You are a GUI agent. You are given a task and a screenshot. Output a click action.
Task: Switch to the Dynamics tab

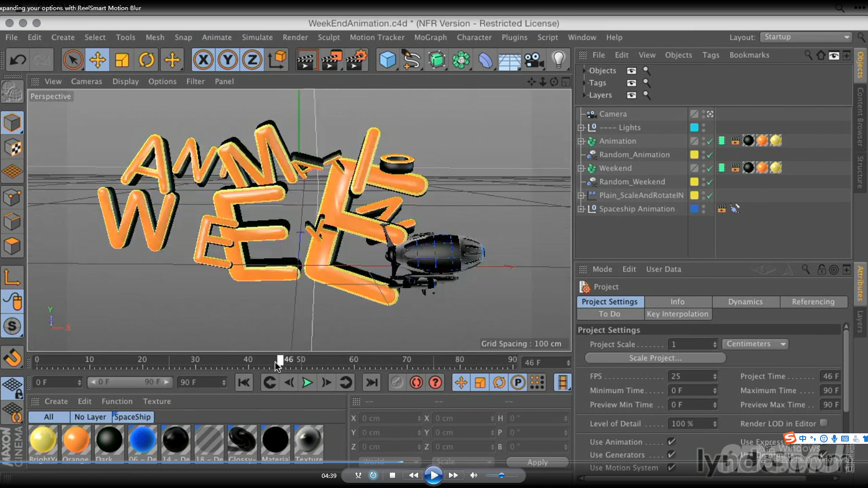pyautogui.click(x=745, y=302)
